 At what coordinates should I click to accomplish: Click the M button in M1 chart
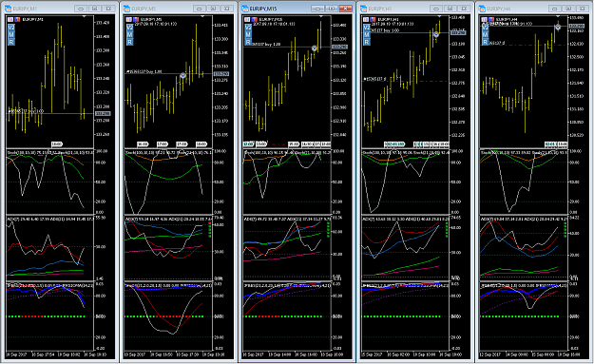click(x=11, y=34)
